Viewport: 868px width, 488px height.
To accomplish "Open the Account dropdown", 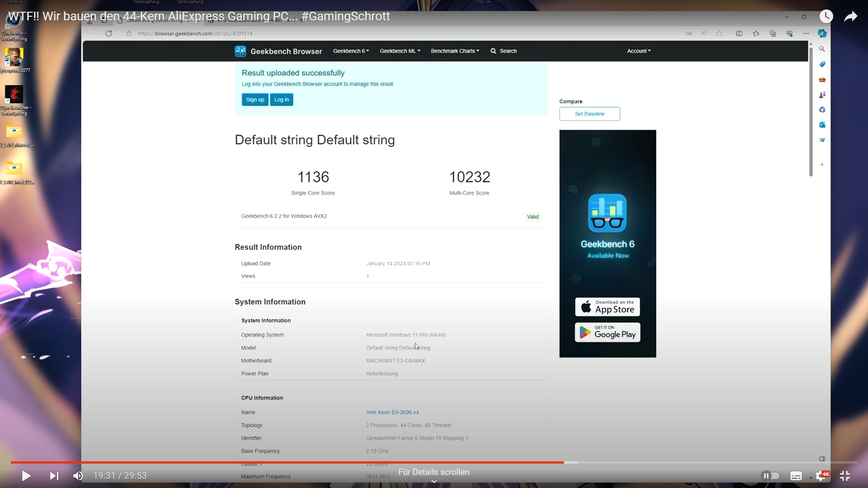I will coord(638,51).
